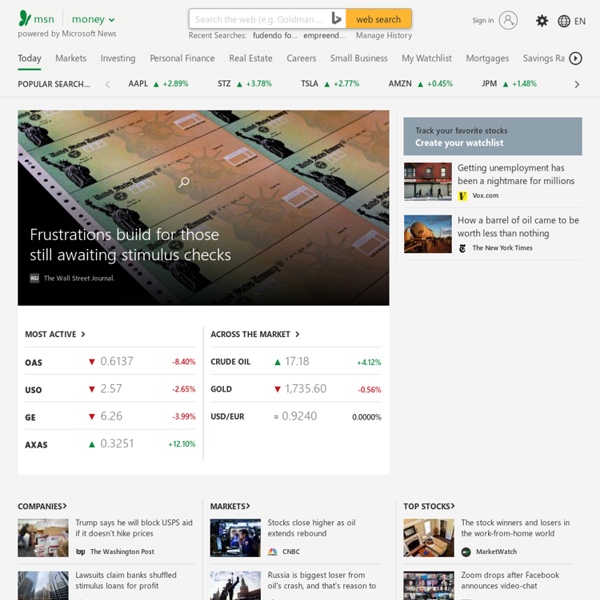The height and width of the screenshot is (600, 600).
Task: Open the EN language globe icon
Action: pyautogui.click(x=565, y=20)
